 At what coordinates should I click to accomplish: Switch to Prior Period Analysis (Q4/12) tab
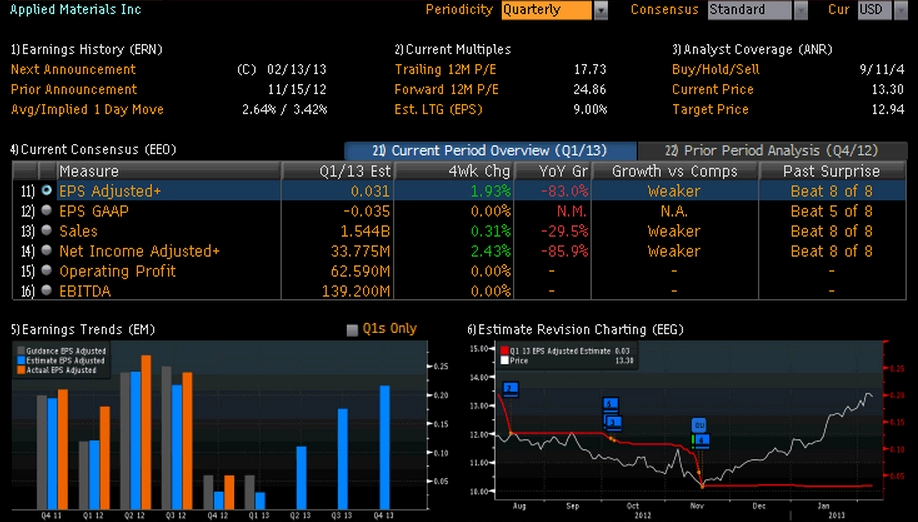click(772, 150)
